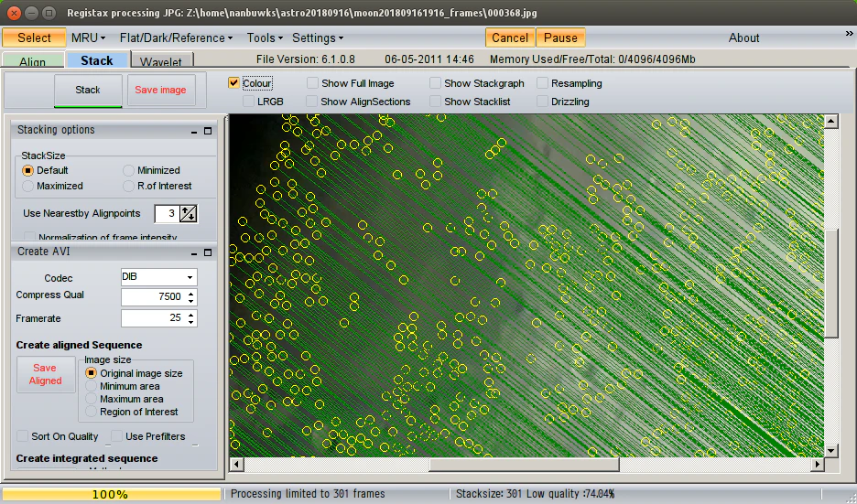Increase the Framerate value

coord(190,315)
